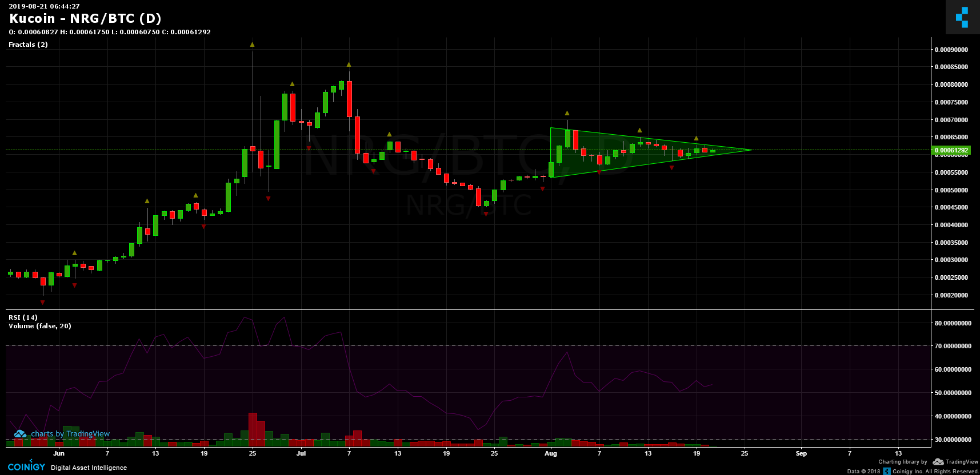Image resolution: width=980 pixels, height=475 pixels.
Task: Click the 'Jul' date label on the time axis
Action: coord(301,453)
